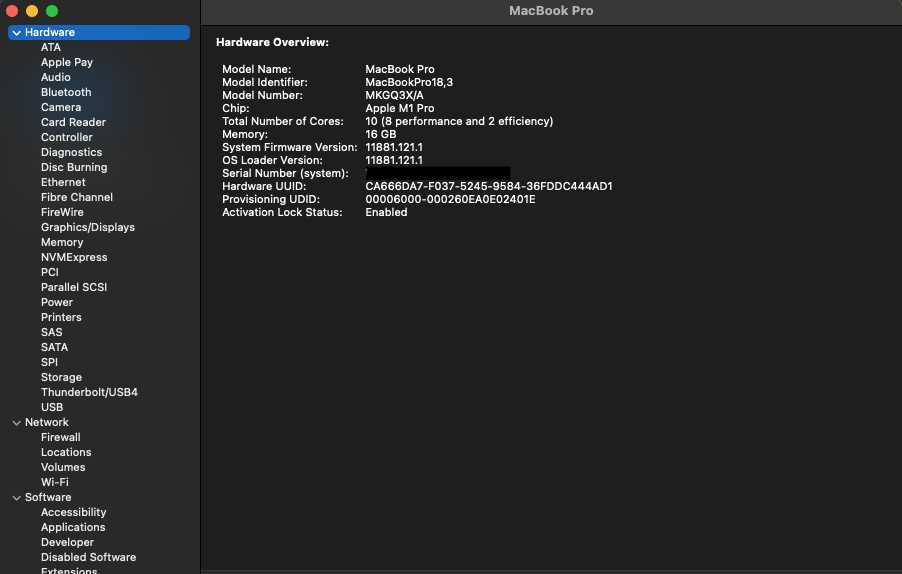
Task: Select the Hardware category header
Action: (x=99, y=32)
